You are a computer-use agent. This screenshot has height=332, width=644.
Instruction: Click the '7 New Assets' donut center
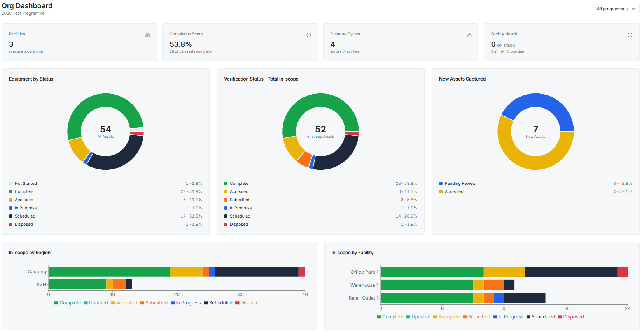click(535, 132)
